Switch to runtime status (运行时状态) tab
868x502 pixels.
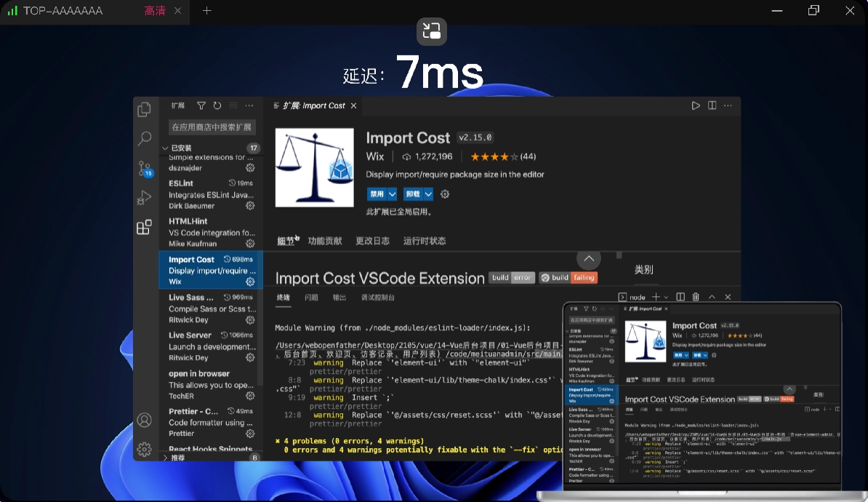coord(425,241)
